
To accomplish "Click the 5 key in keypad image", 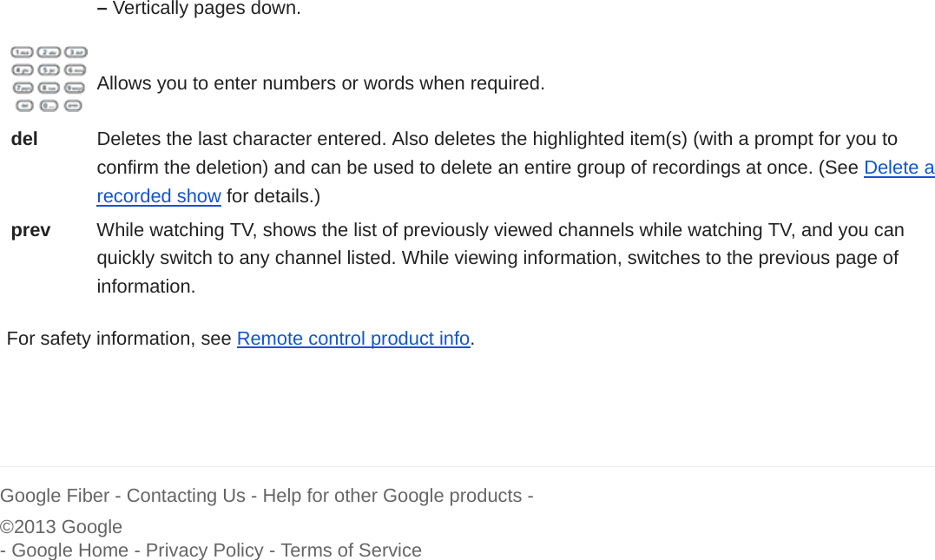I will click(x=49, y=69).
